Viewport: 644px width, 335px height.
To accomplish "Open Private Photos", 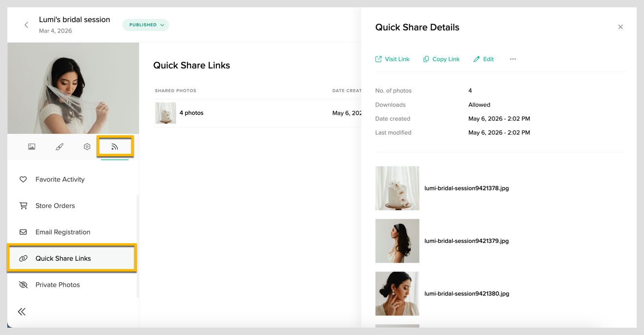I will tap(58, 285).
